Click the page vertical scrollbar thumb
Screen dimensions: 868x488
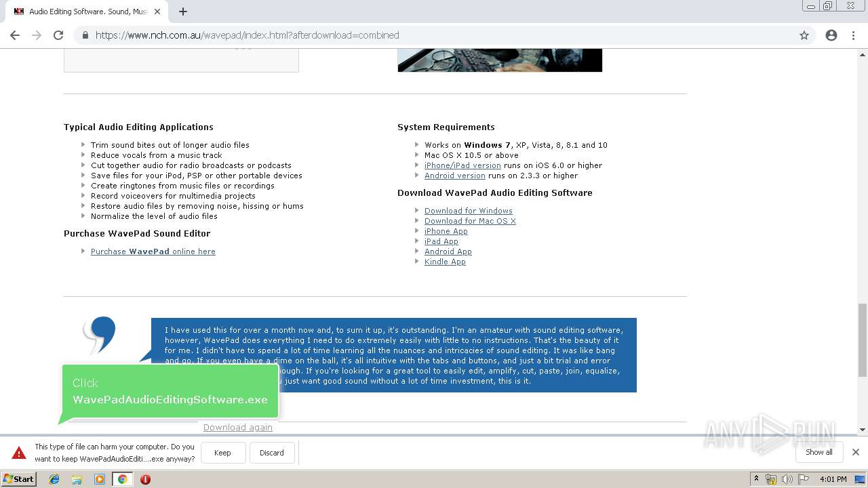pos(863,340)
